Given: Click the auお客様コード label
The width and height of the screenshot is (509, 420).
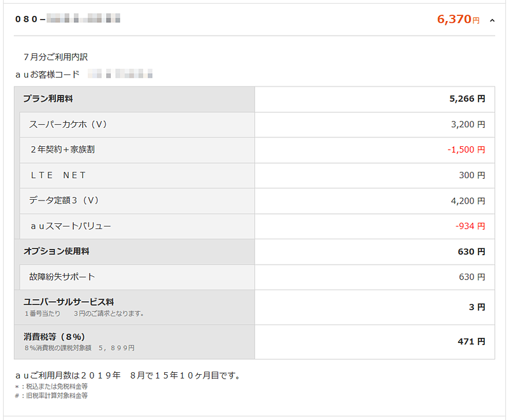Looking at the screenshot, I should tap(48, 74).
